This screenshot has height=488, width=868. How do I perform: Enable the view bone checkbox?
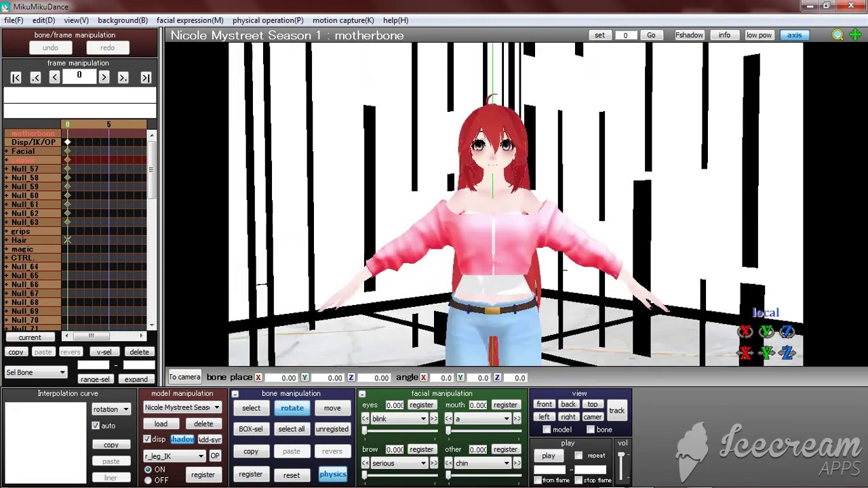pyautogui.click(x=591, y=430)
